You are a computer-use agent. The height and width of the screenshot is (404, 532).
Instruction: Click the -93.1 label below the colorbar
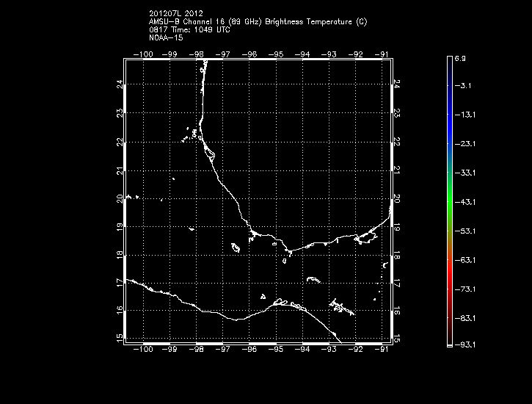[463, 345]
